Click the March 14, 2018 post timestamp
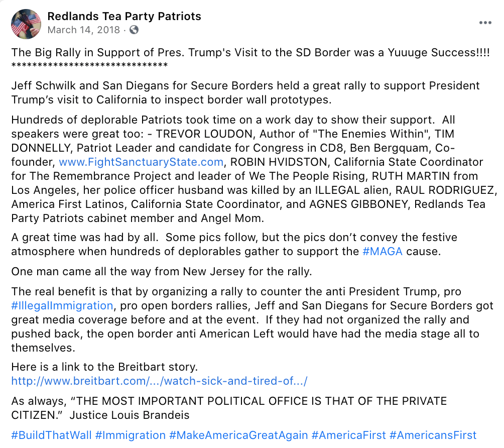This screenshot has height=448, width=504. (x=83, y=30)
